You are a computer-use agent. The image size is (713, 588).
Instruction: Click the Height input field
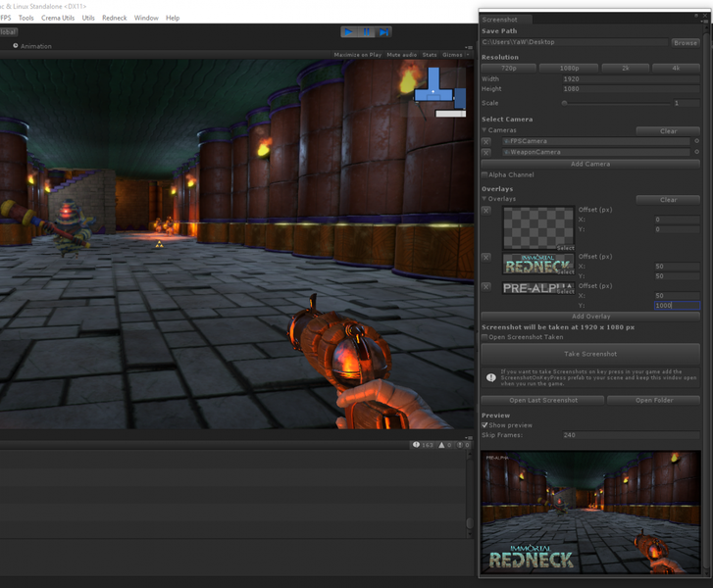[x=631, y=89]
